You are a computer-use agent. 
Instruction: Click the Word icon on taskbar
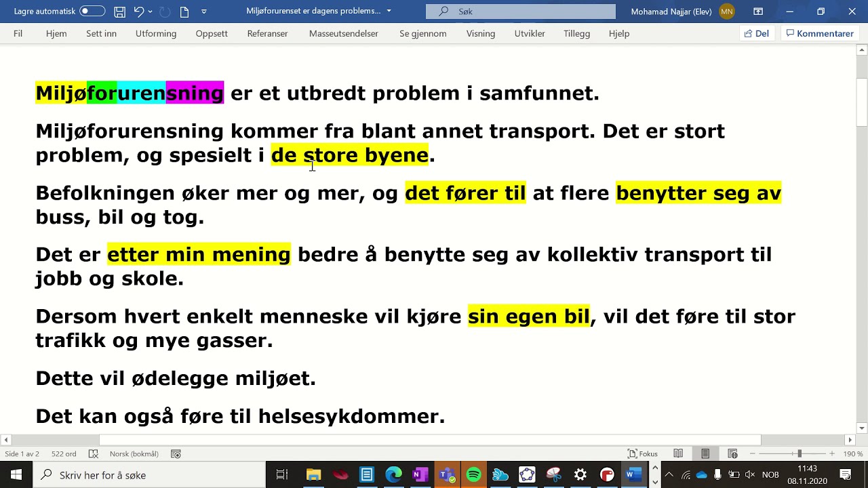click(633, 475)
